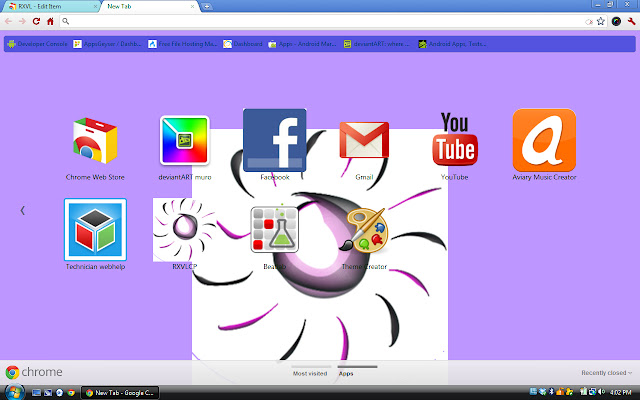
Task: Open the Free File Hosting bookmark
Action: pyautogui.click(x=182, y=44)
